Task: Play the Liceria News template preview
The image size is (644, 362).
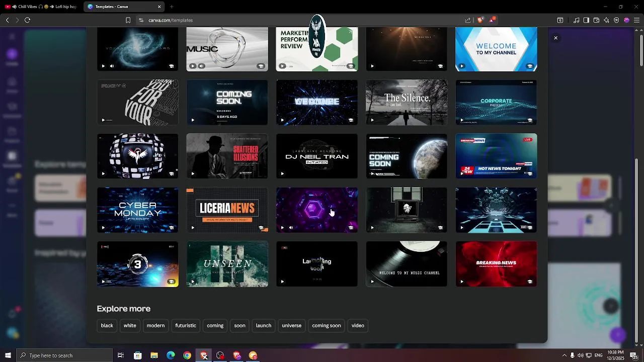Action: pyautogui.click(x=193, y=228)
